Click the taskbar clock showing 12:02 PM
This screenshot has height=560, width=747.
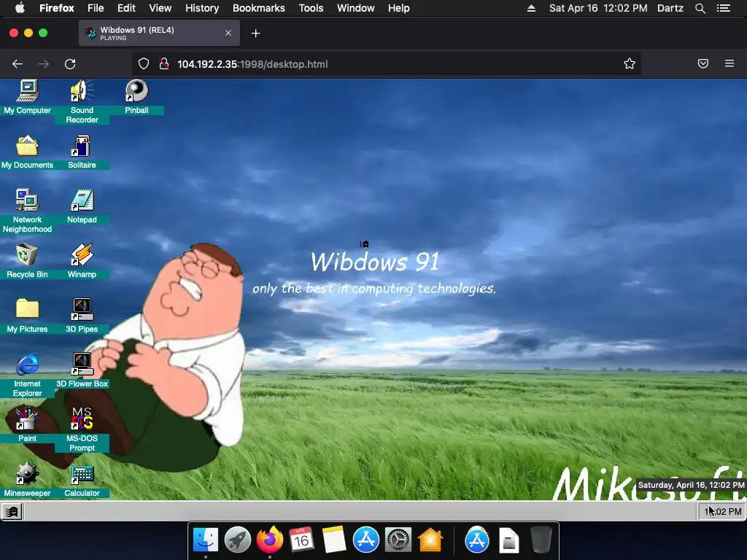pyautogui.click(x=722, y=512)
